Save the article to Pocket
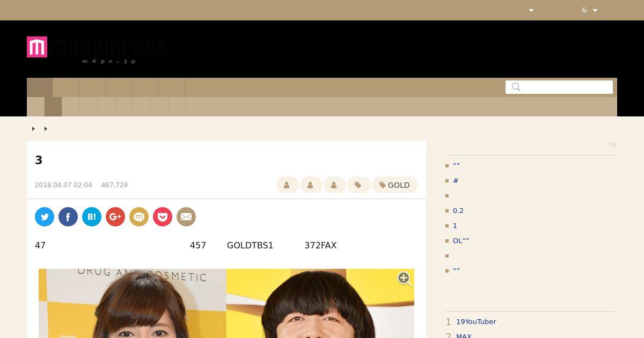 (x=163, y=217)
